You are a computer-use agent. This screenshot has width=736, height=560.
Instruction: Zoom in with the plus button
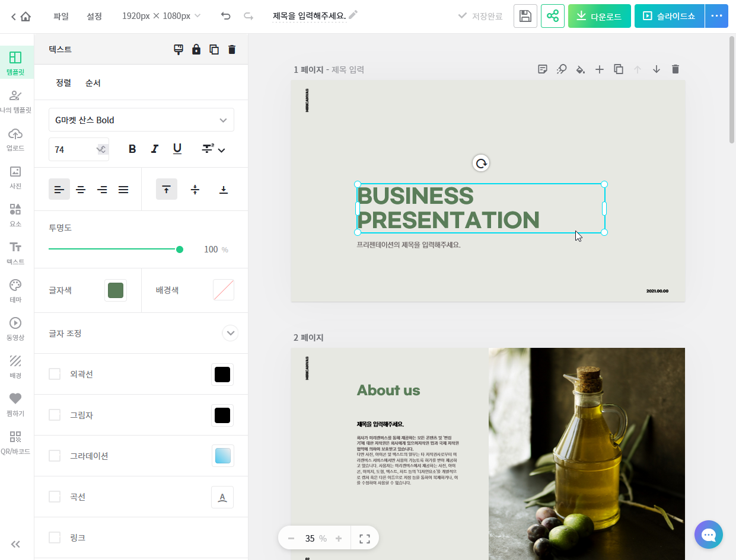(339, 538)
